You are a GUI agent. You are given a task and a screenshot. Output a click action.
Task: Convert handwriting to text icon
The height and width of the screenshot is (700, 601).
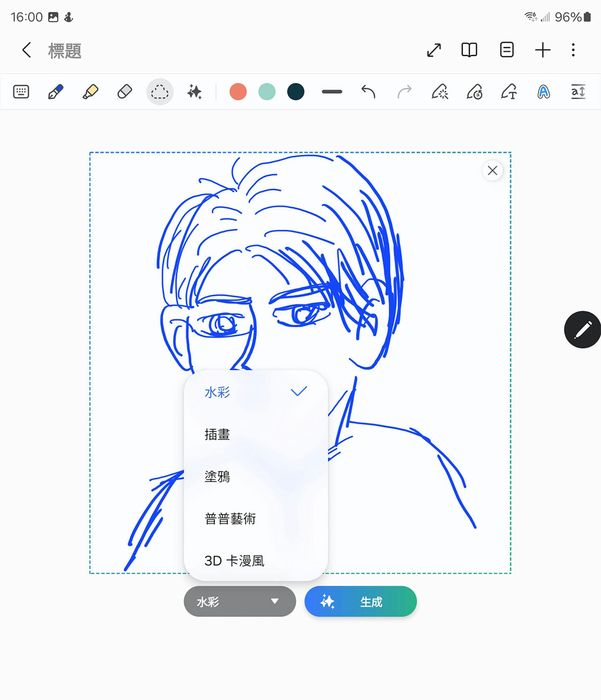(509, 92)
